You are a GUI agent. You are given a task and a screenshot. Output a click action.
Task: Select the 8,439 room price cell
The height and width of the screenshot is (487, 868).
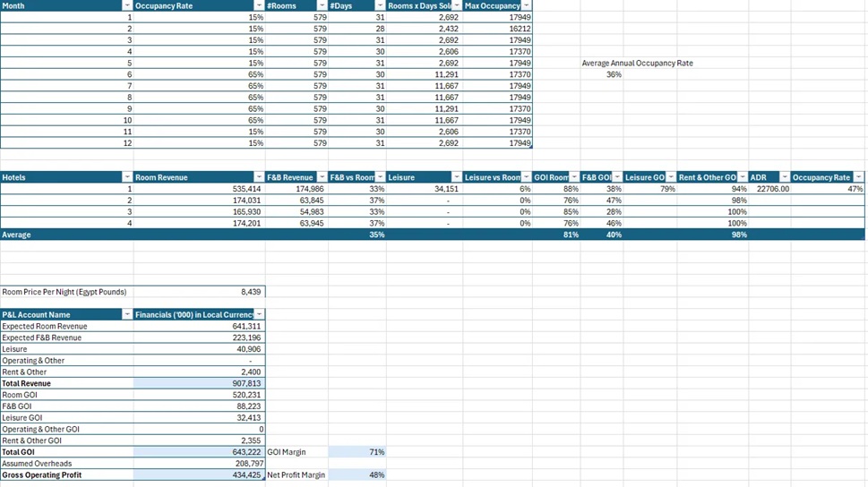click(199, 292)
